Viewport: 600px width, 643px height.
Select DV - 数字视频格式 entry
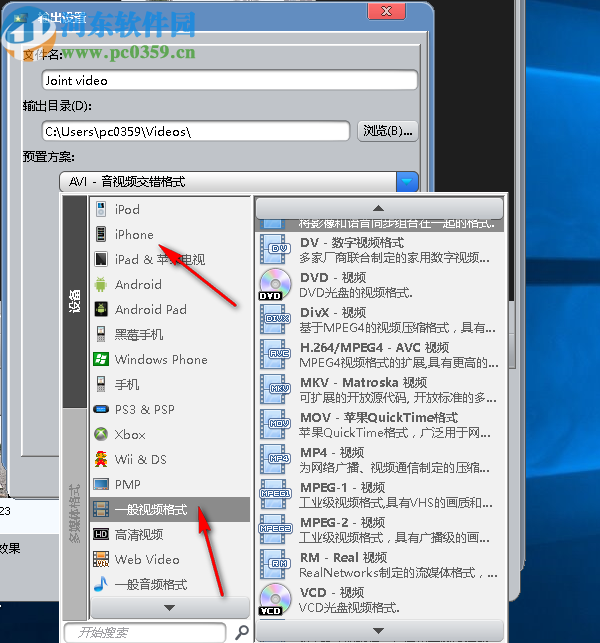tap(379, 250)
